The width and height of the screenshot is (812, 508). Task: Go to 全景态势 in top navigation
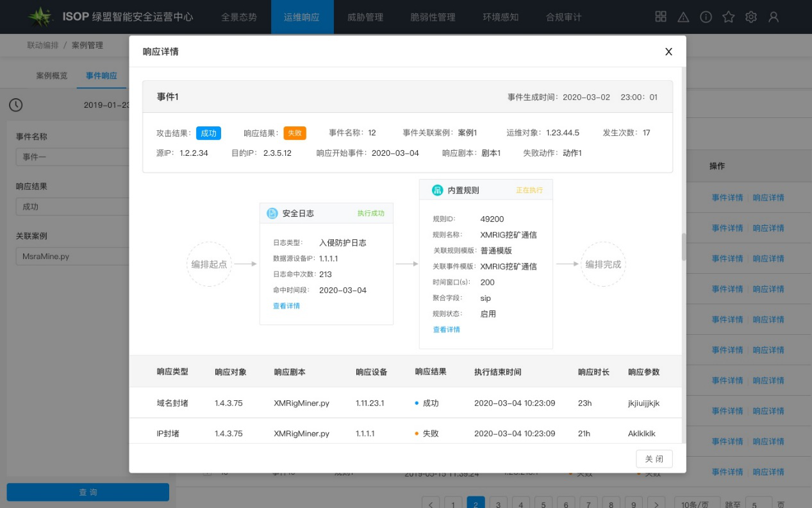(x=239, y=17)
